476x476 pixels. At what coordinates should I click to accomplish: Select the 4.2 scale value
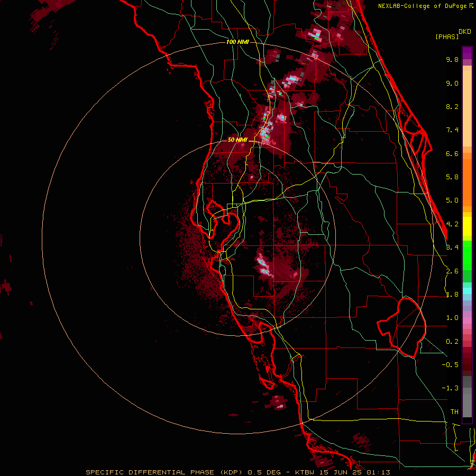(x=452, y=224)
